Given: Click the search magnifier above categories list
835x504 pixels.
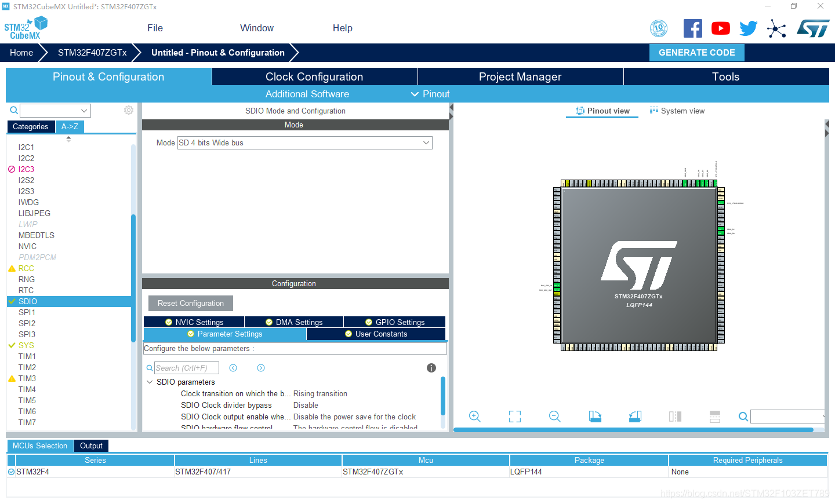Looking at the screenshot, I should tap(14, 110).
